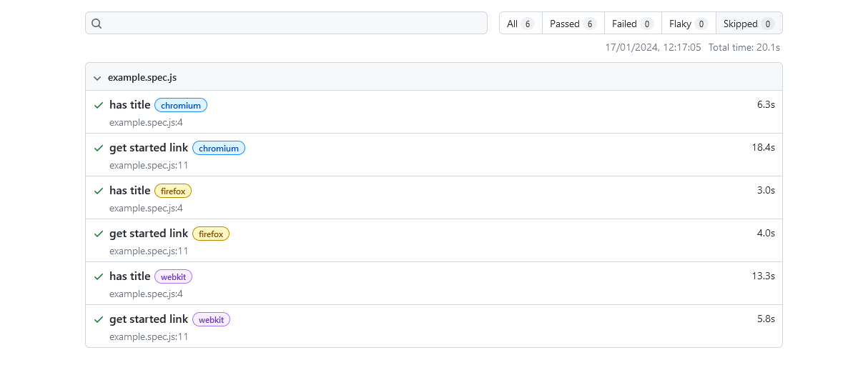Click the 5.8s duration value
Image resolution: width=868 pixels, height=390 pixels.
766,319
